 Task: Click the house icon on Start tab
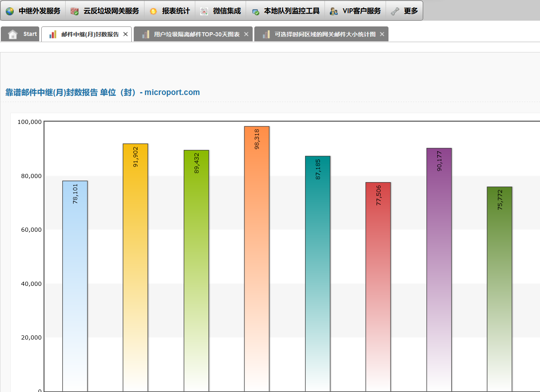point(13,34)
